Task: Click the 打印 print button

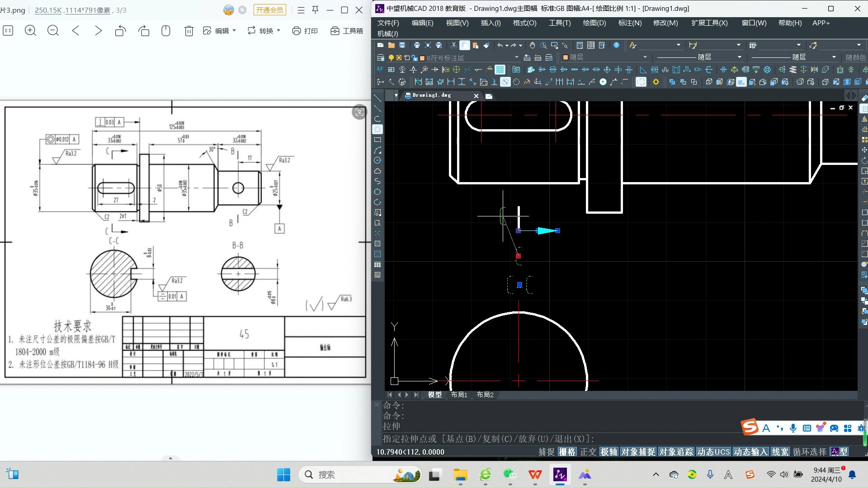Action: 305,31
